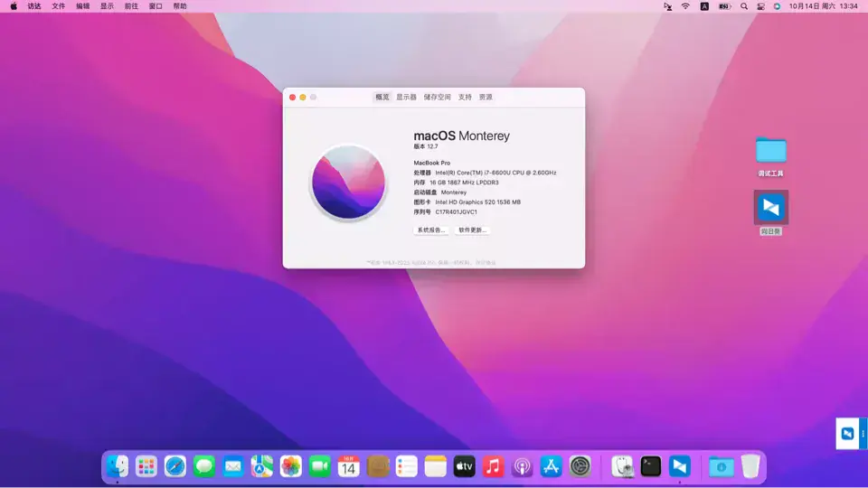This screenshot has height=488, width=868.
Task: Open the 访达 menu
Action: [34, 6]
